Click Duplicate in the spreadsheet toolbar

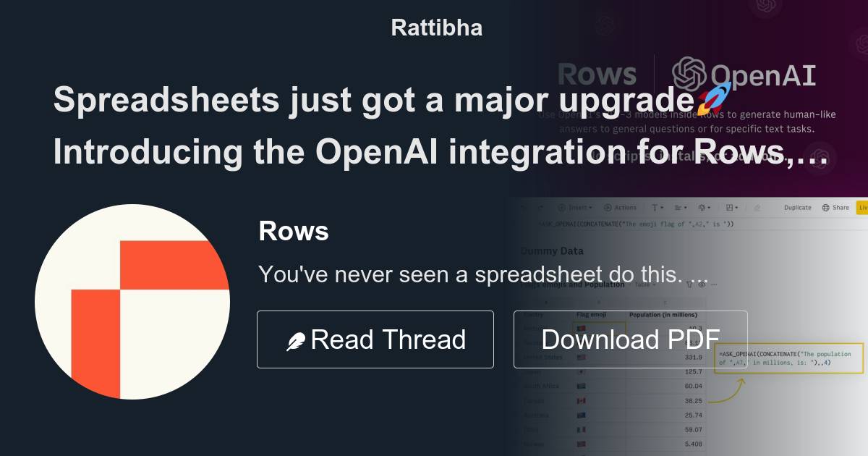tap(797, 207)
